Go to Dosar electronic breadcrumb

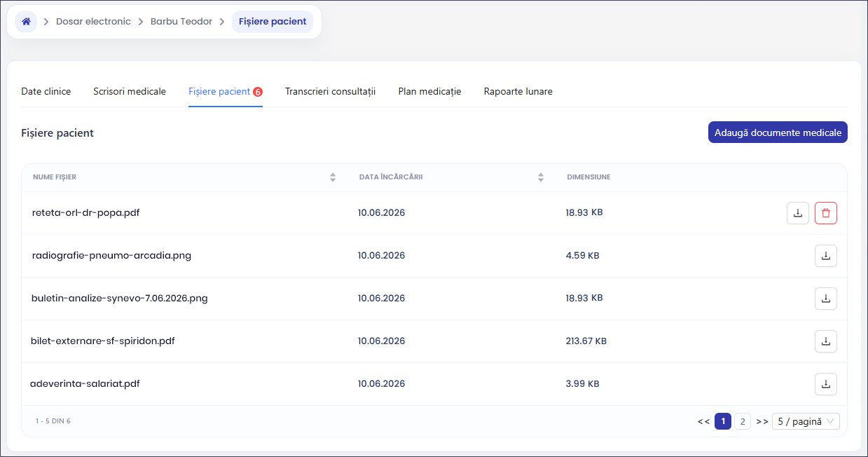(93, 22)
